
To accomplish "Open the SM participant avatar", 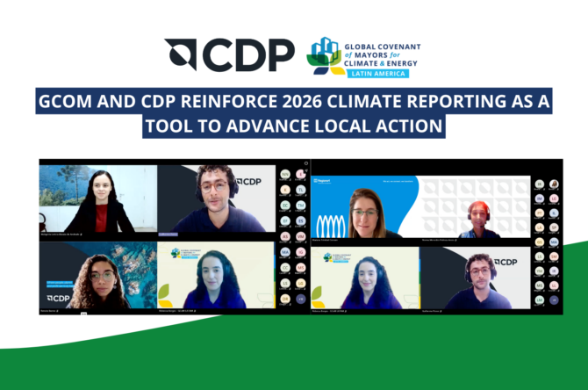I will click(554, 256).
